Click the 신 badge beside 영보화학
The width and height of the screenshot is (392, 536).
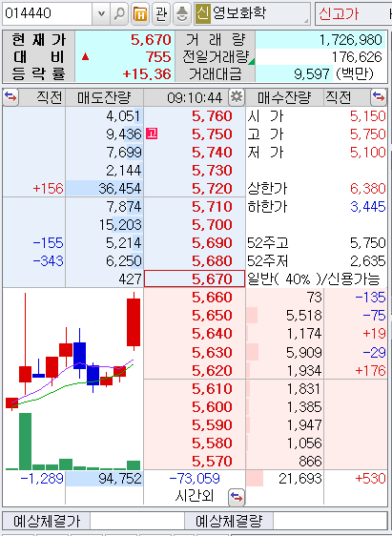[202, 13]
